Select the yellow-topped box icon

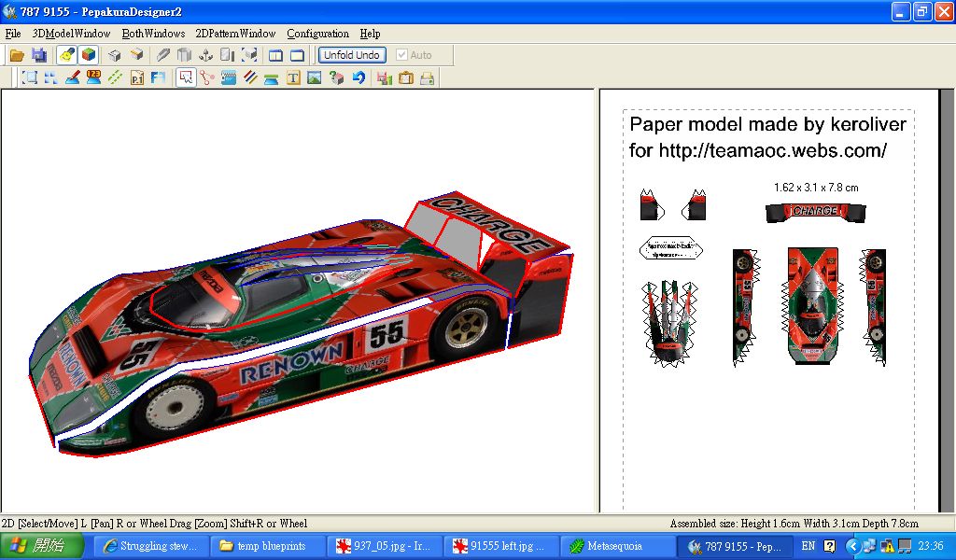[136, 55]
